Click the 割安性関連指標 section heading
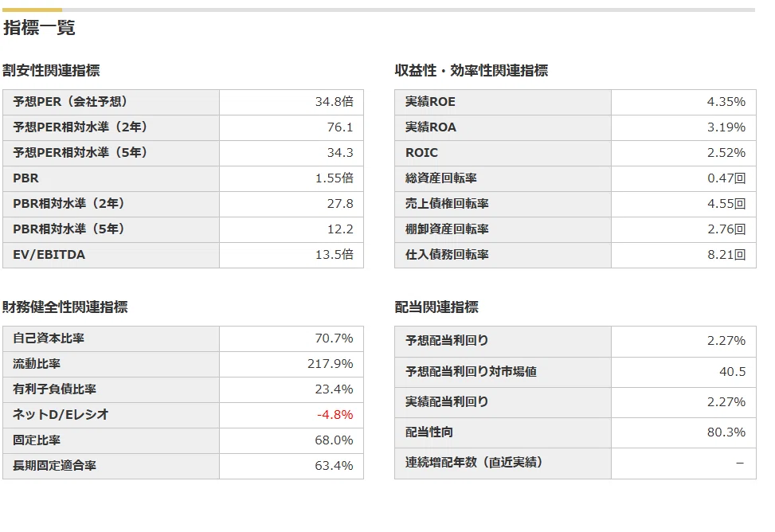 click(x=51, y=70)
